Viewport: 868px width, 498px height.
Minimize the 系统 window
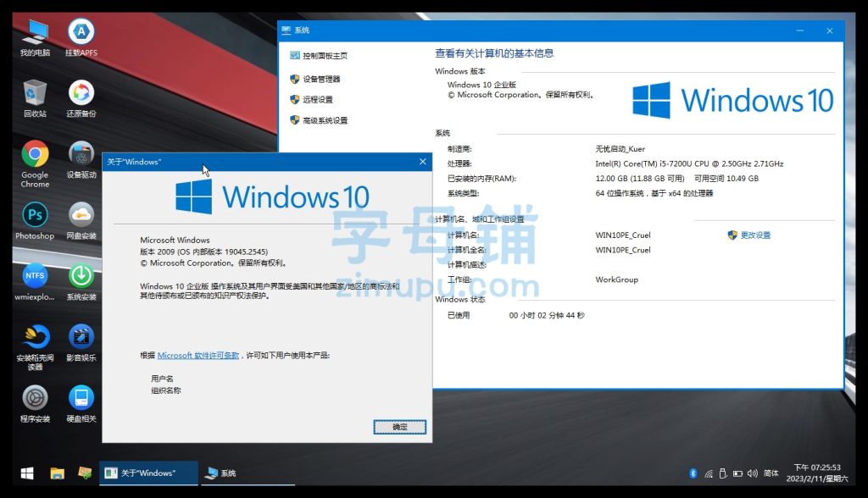pos(800,30)
